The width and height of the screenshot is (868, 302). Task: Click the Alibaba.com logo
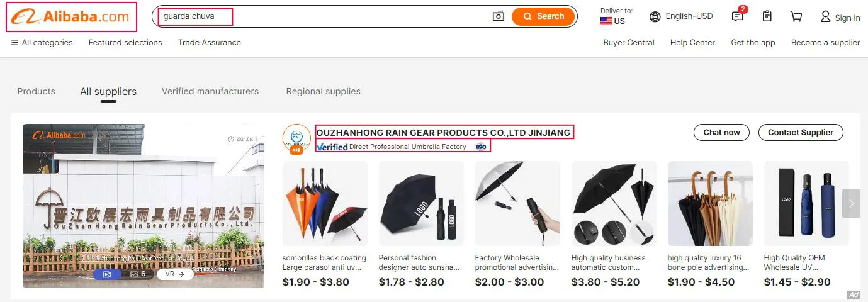tap(71, 17)
